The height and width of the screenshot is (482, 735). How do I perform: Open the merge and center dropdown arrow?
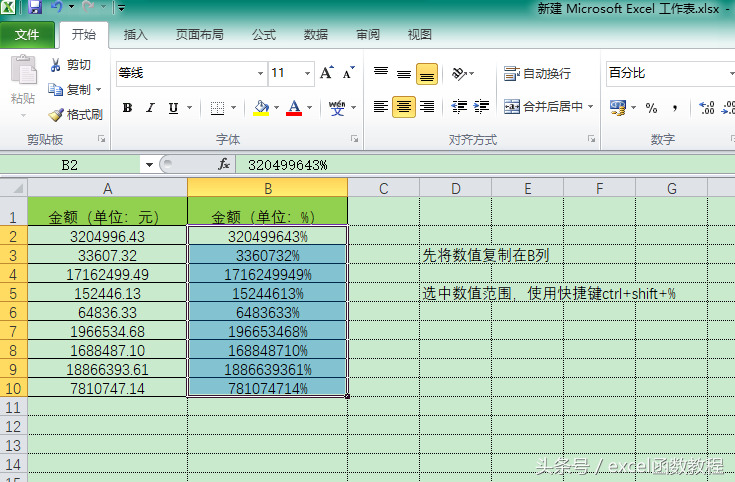[590, 107]
